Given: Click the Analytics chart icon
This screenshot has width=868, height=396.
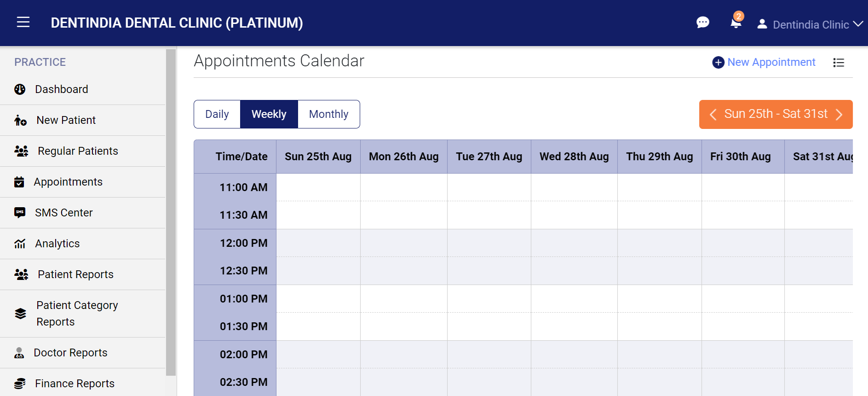Looking at the screenshot, I should pos(20,244).
